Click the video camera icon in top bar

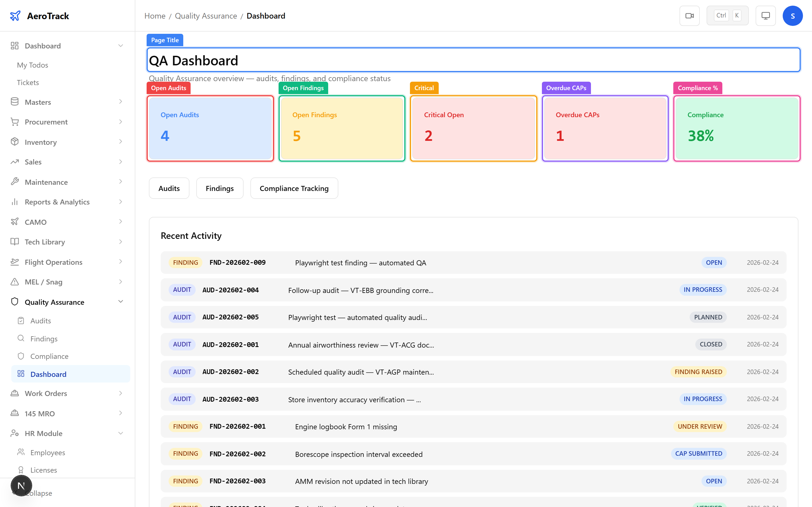[690, 15]
